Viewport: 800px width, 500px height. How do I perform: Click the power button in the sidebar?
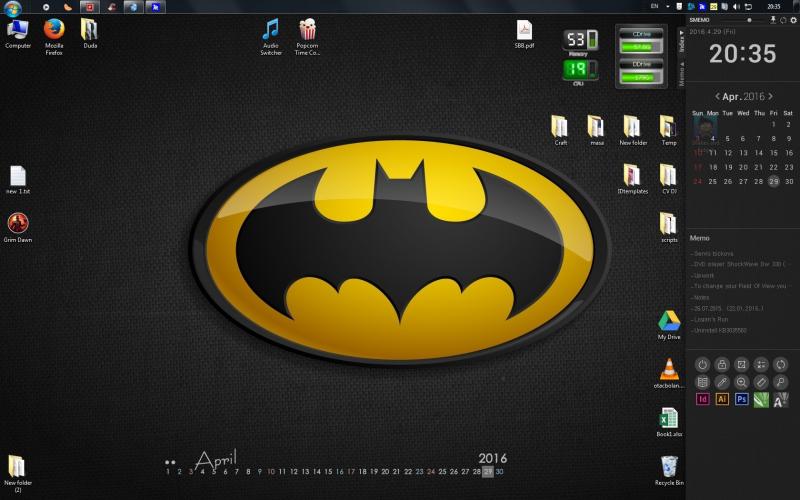703,364
